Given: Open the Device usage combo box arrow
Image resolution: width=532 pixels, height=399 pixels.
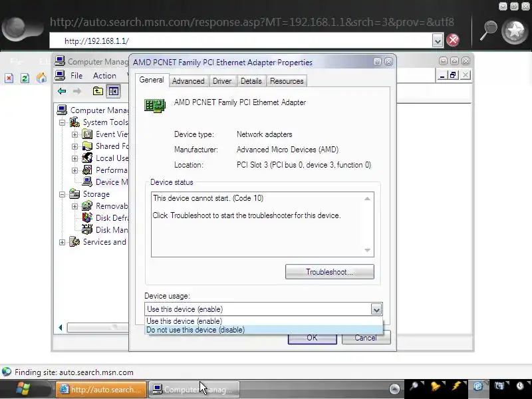Looking at the screenshot, I should coord(376,309).
